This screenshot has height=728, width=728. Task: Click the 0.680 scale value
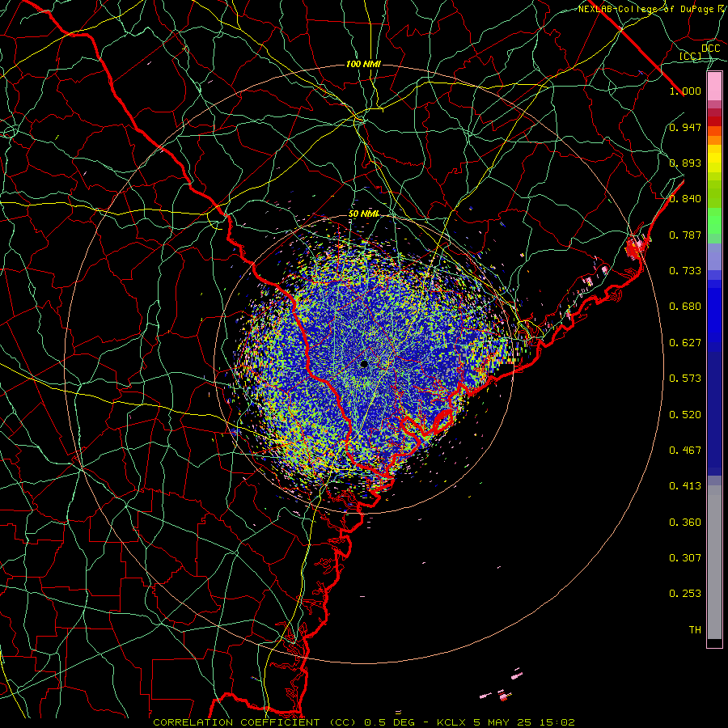685,307
